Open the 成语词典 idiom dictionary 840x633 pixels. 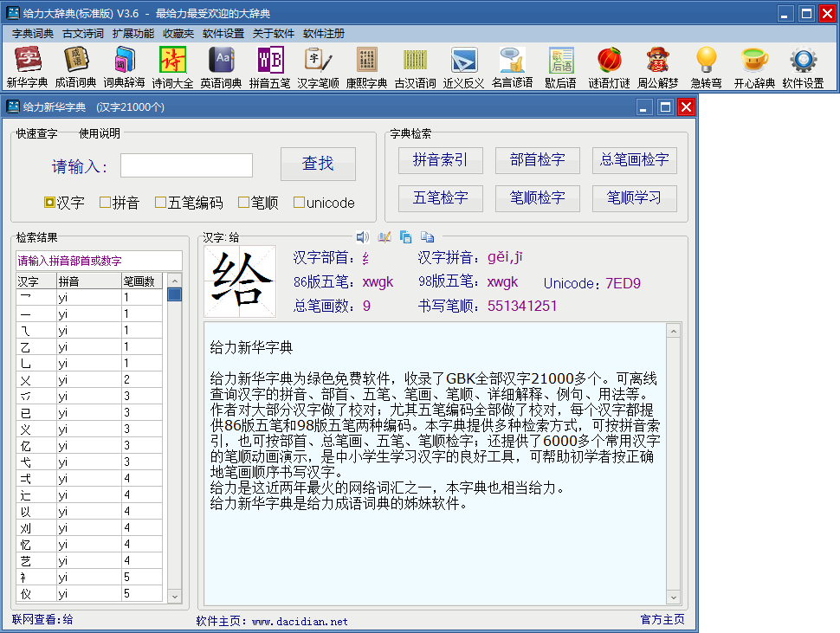point(75,67)
